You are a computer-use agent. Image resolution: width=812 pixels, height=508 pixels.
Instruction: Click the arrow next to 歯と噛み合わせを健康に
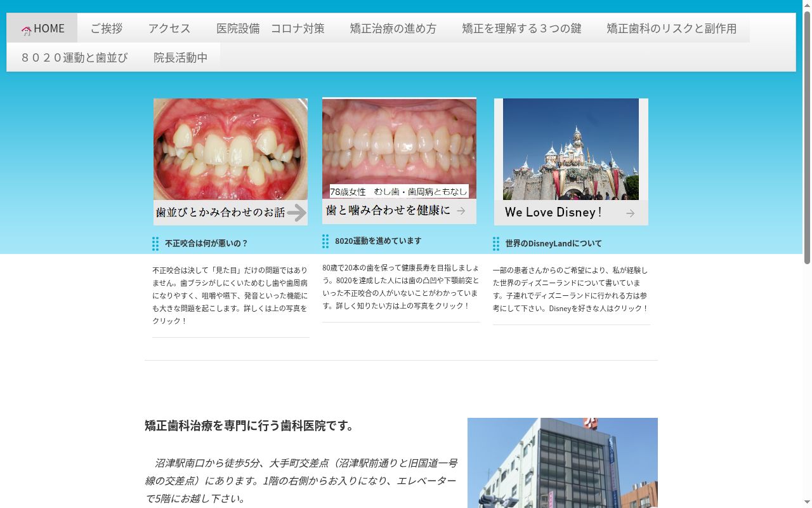461,211
